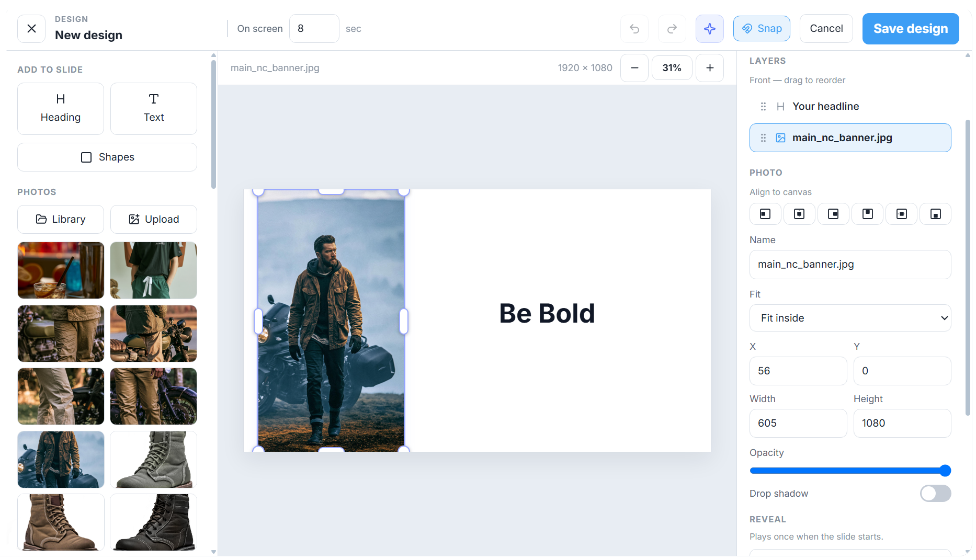Select the cocktail drinks photo thumbnail

click(x=61, y=270)
